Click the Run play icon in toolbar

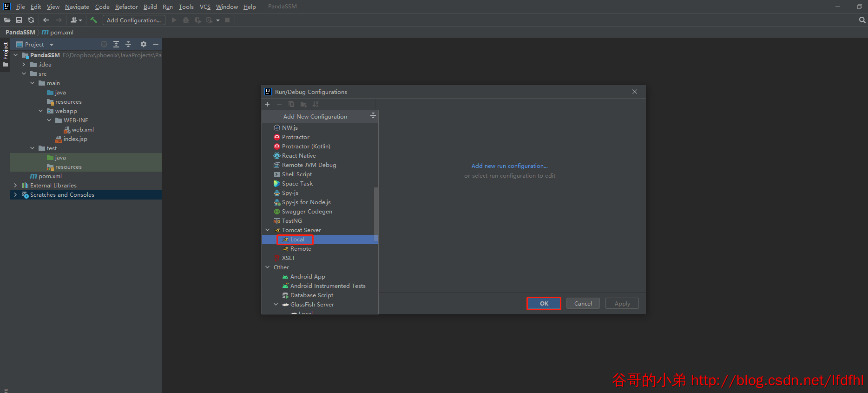pos(174,20)
